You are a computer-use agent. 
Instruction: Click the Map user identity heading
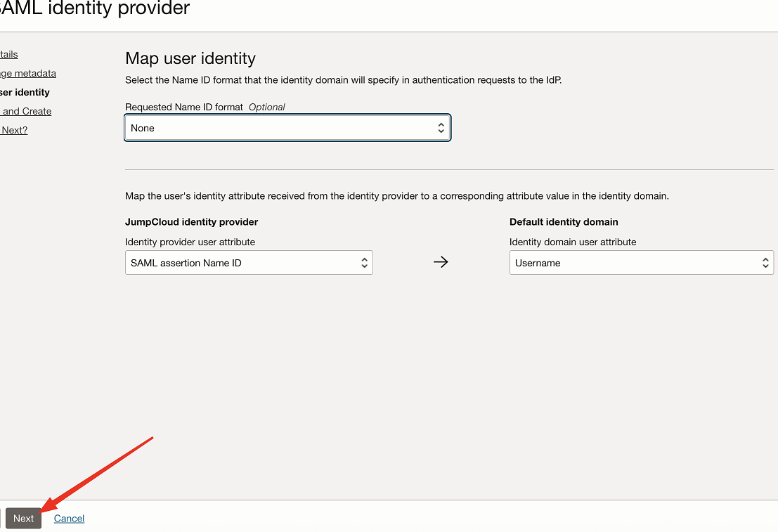[190, 58]
